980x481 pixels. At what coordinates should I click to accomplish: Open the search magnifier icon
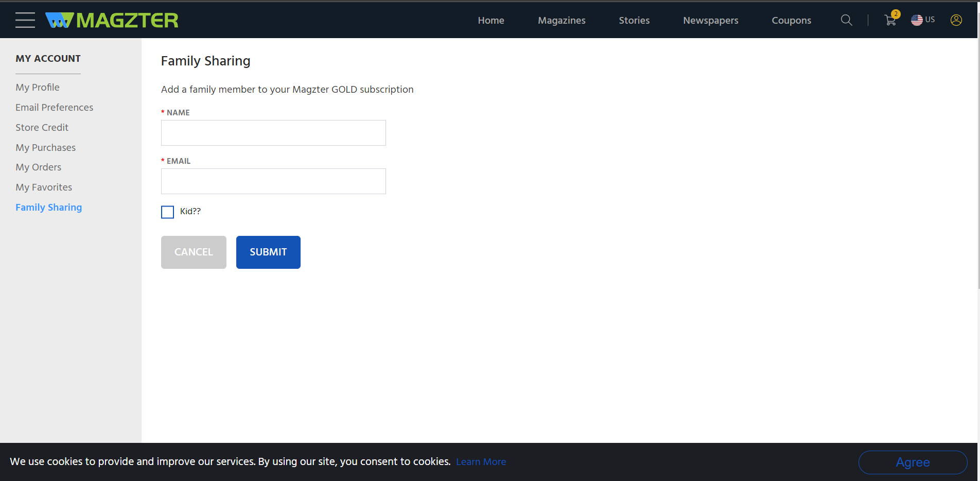pyautogui.click(x=846, y=20)
